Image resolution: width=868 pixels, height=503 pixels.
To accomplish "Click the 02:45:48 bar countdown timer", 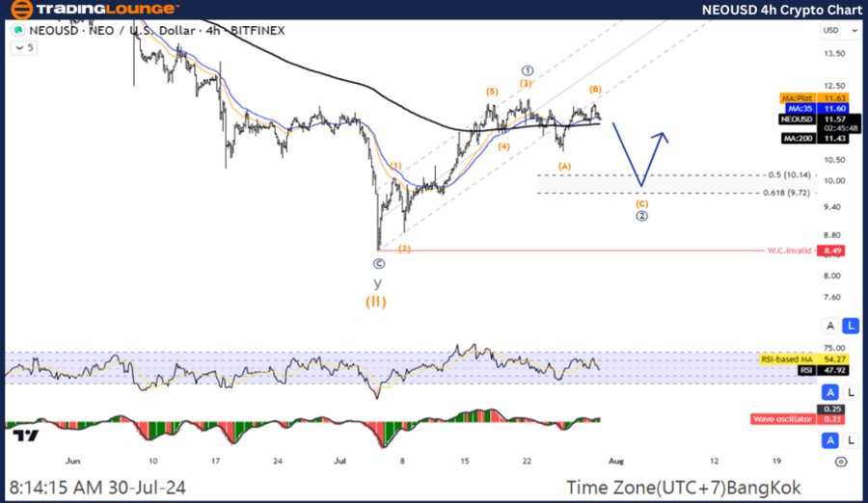I will 841,128.
